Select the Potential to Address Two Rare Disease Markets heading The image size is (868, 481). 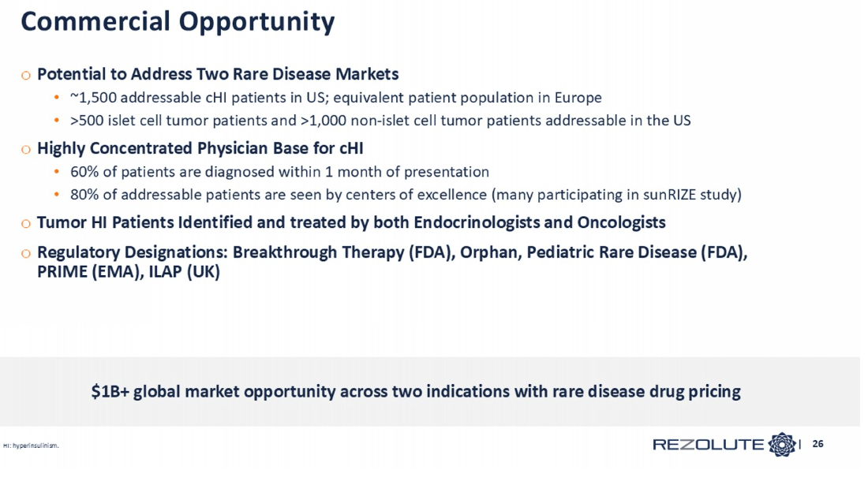tap(218, 75)
